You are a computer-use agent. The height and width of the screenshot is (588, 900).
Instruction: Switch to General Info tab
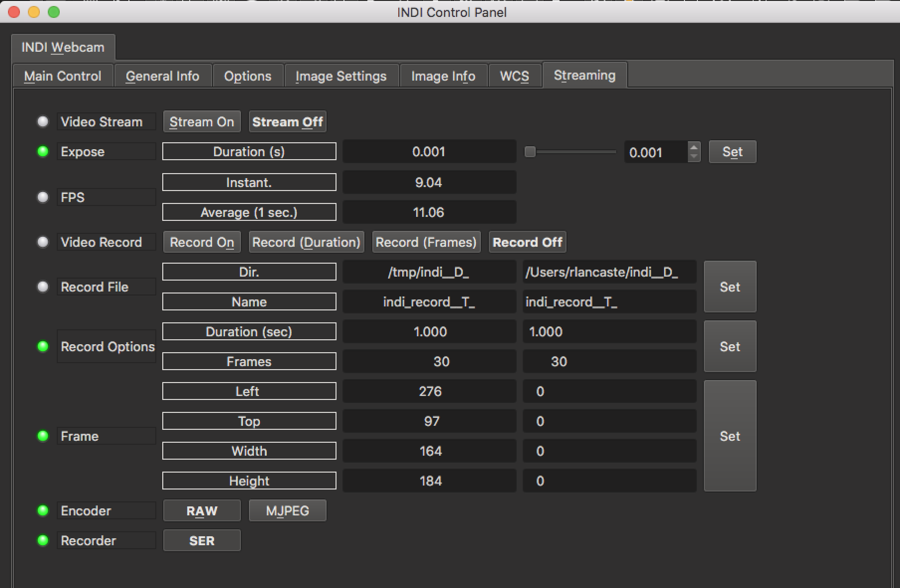click(x=163, y=76)
